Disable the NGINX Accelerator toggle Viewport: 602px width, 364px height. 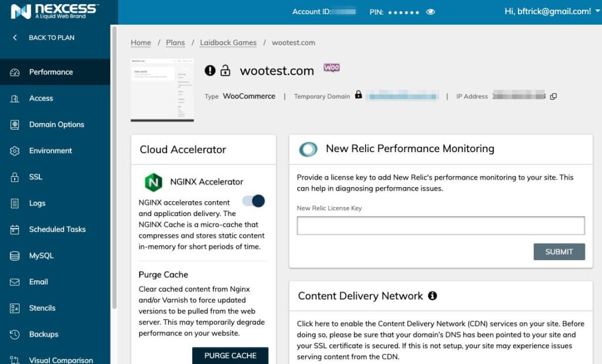pos(253,201)
